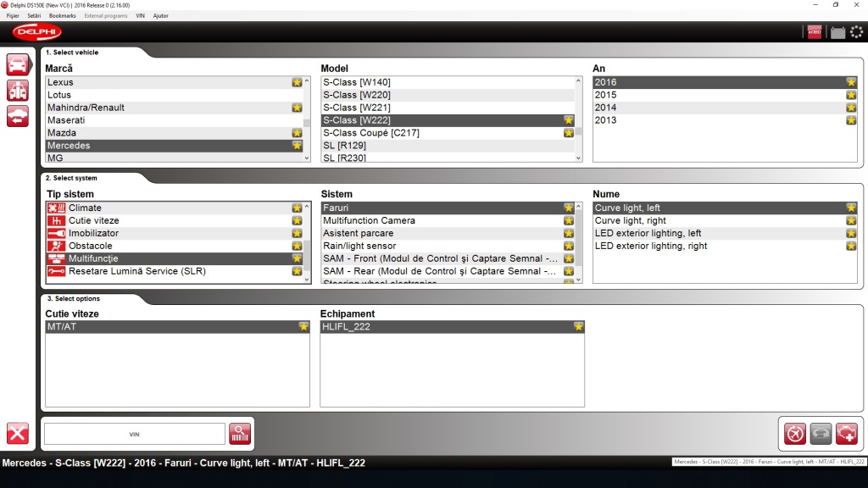
Task: Click the OBD connection test icon
Action: [795, 433]
